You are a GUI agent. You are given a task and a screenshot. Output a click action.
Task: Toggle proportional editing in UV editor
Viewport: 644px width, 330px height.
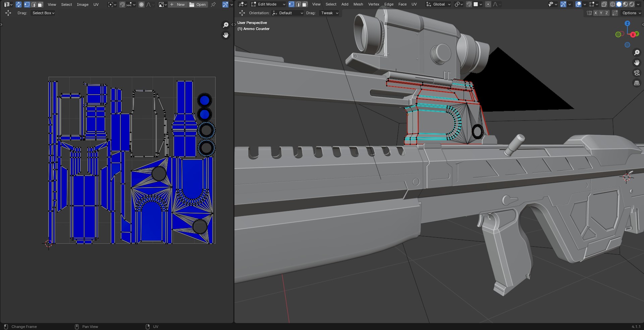click(142, 4)
